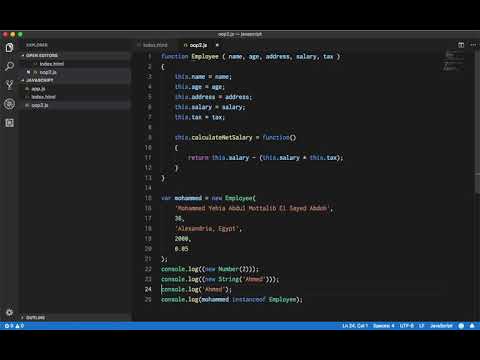Viewport: 480px width, 360px height.
Task: Collapse the JAVASCRIPT folder section
Action: pos(76,80)
